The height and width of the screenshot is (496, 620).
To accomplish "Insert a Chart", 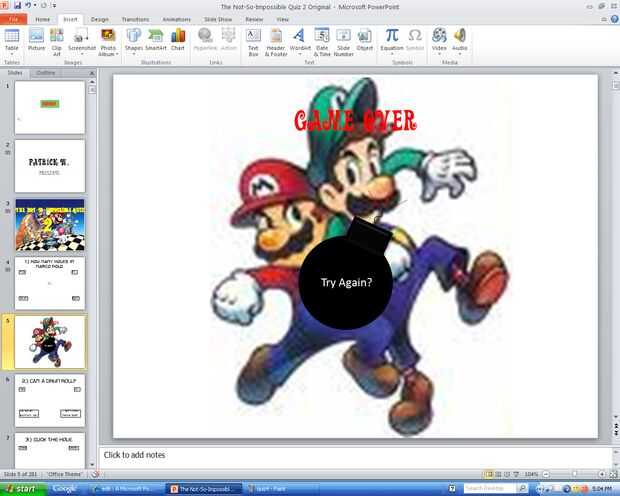I will click(x=178, y=40).
